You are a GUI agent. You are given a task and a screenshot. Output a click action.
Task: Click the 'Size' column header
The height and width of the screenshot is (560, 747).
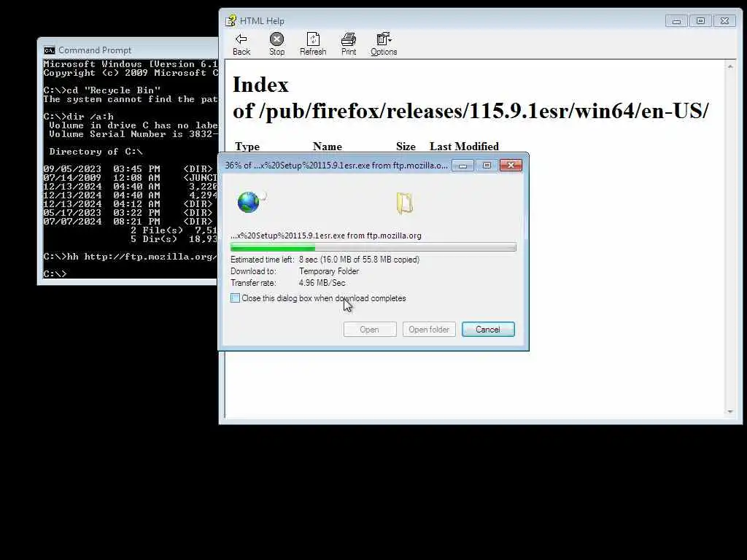tap(406, 147)
